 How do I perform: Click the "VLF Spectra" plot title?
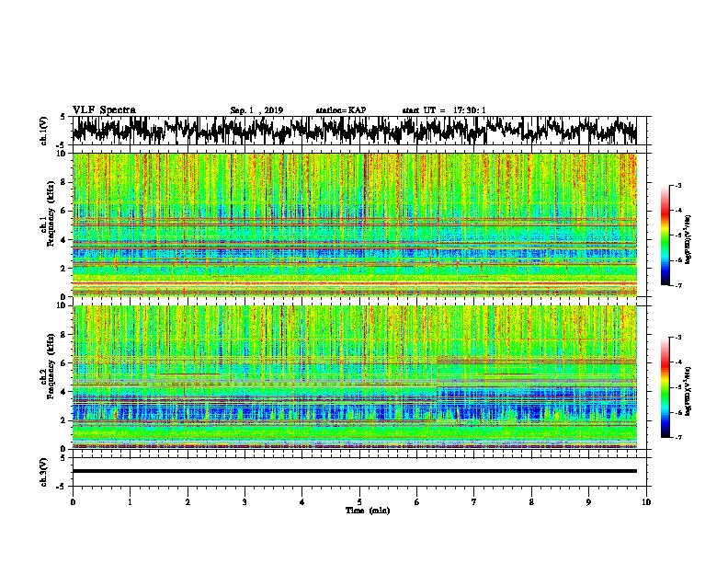[x=104, y=110]
